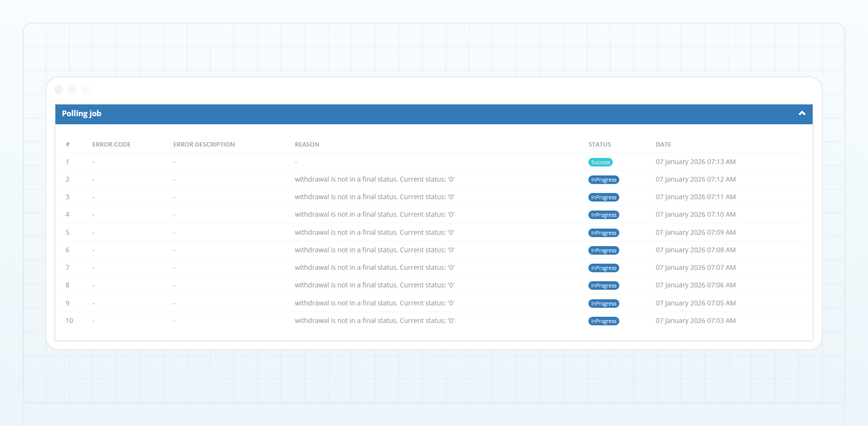Click the DATE column header

663,144
